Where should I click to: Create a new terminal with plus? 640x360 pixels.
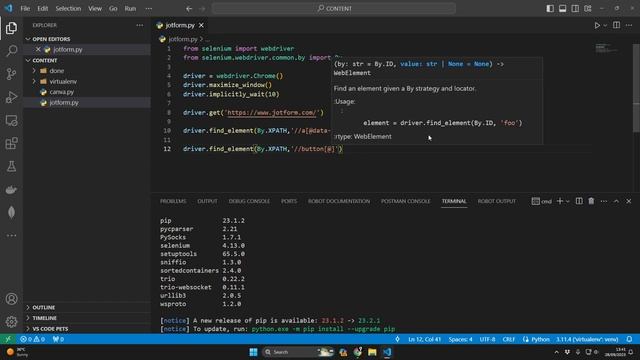[x=560, y=201]
